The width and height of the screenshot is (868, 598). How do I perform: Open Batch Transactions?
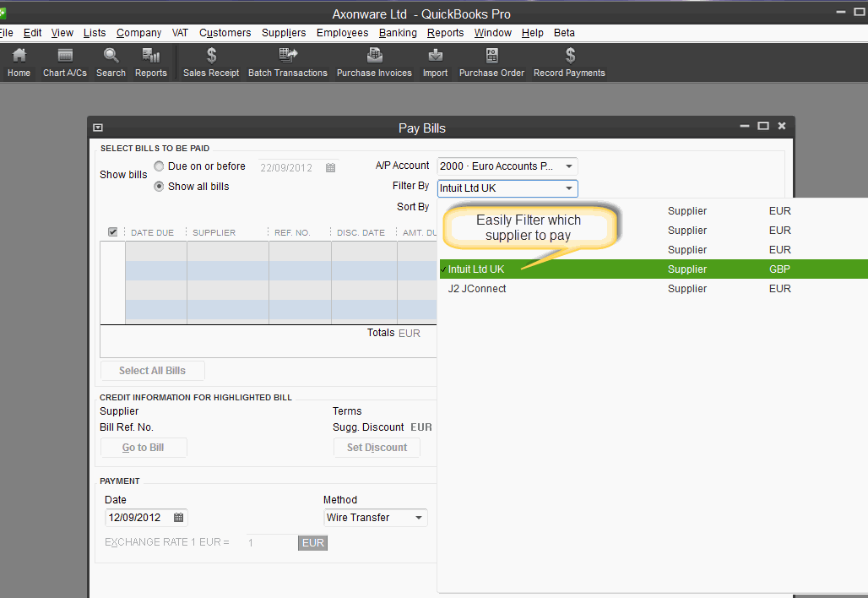tap(288, 63)
